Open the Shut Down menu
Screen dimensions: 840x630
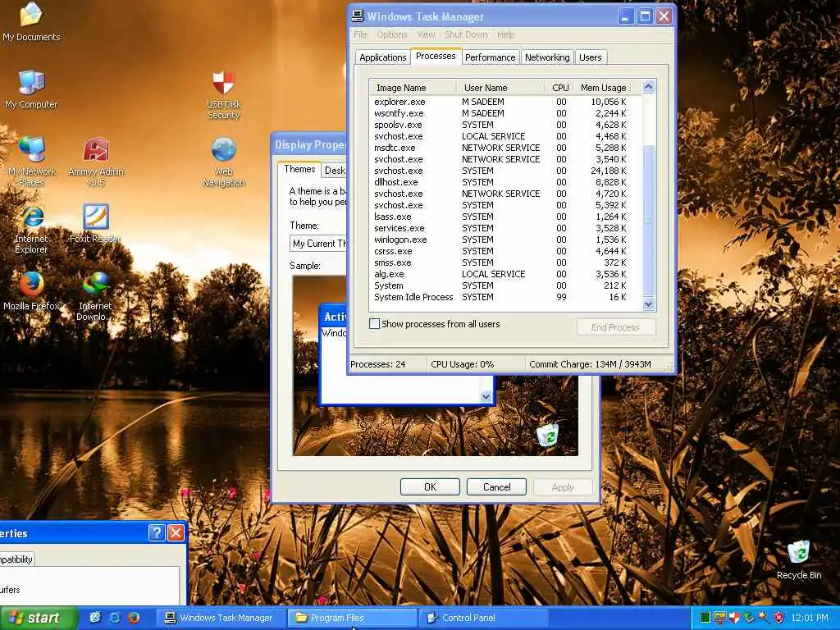(x=466, y=34)
